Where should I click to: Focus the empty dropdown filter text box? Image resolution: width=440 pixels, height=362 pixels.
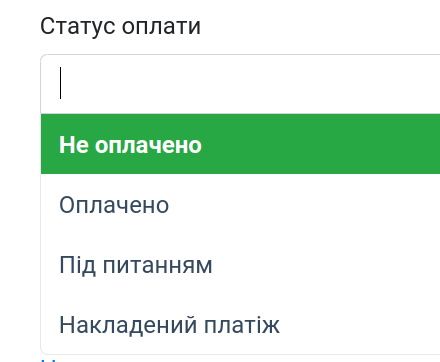[240, 84]
